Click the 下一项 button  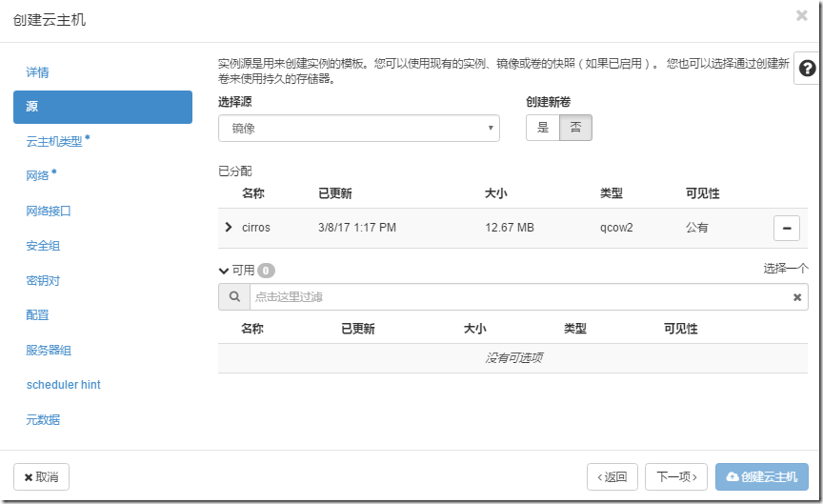[x=676, y=476]
